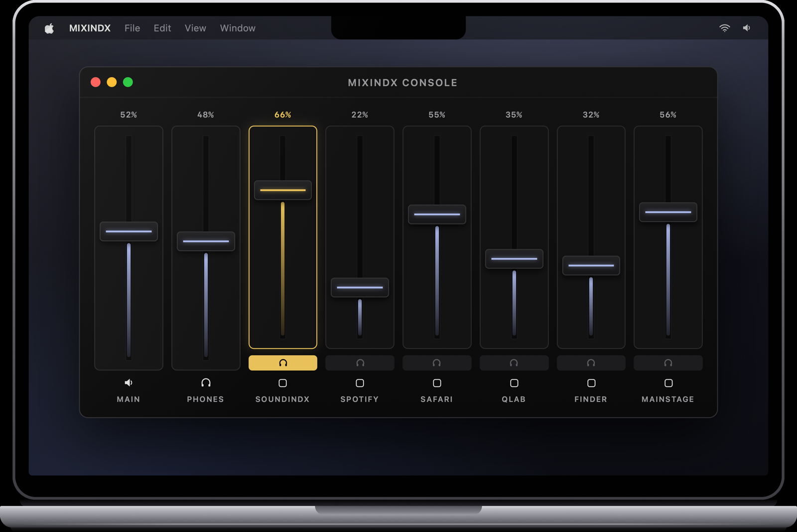Enable headphone cue on SPOTIFY channel

360,363
